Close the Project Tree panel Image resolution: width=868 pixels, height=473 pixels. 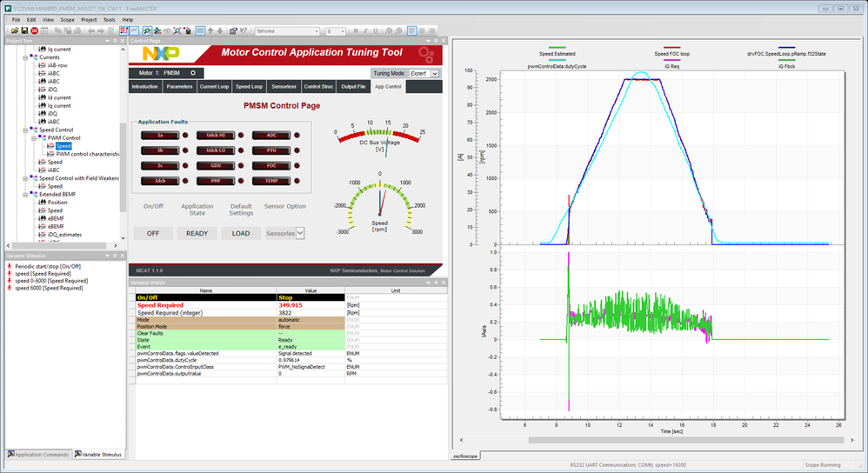pos(123,41)
